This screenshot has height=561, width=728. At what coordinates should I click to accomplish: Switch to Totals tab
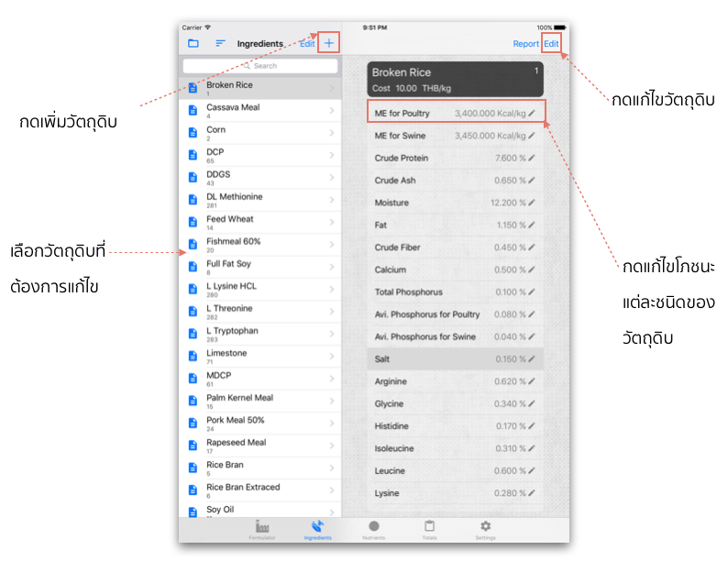coord(429,530)
